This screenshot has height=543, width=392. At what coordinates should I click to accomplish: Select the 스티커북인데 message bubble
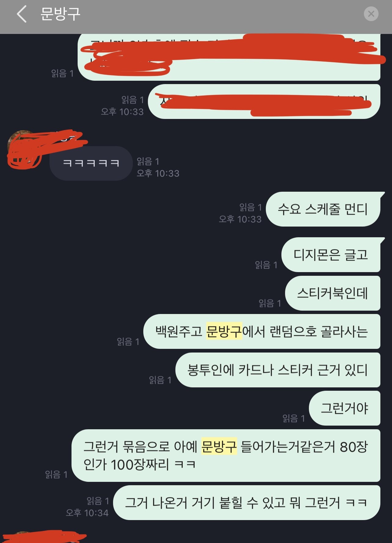(333, 293)
